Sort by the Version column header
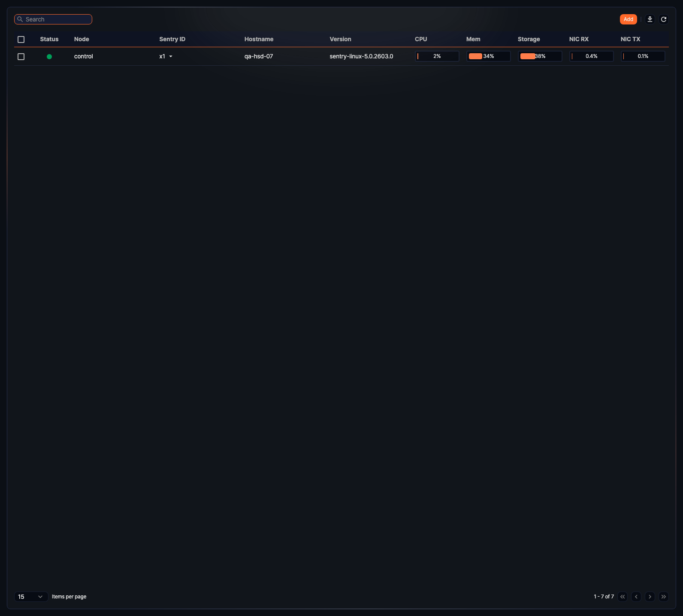 (340, 39)
